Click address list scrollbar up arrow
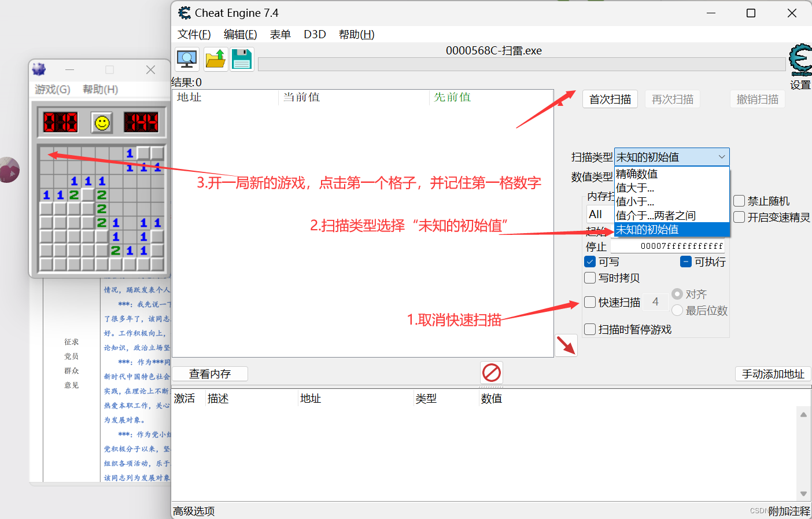The height and width of the screenshot is (519, 812). [803, 414]
